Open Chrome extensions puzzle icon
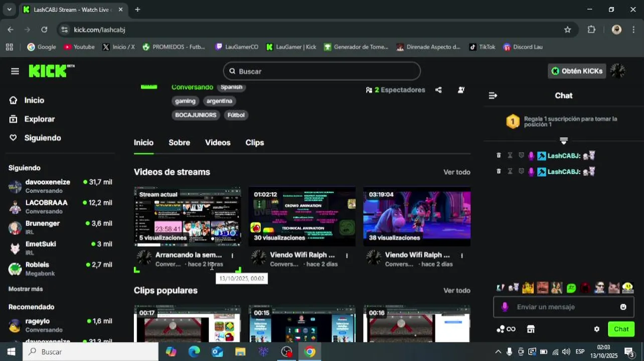 pyautogui.click(x=591, y=30)
